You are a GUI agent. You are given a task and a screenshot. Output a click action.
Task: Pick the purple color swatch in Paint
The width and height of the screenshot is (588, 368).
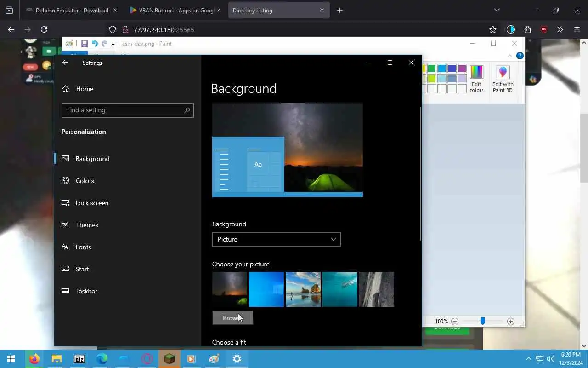462,69
